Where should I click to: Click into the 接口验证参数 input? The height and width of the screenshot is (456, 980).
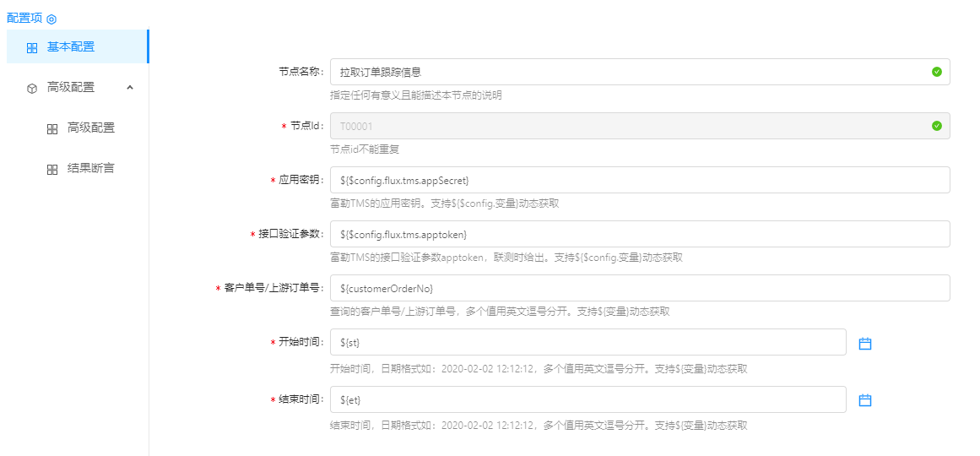[639, 234]
